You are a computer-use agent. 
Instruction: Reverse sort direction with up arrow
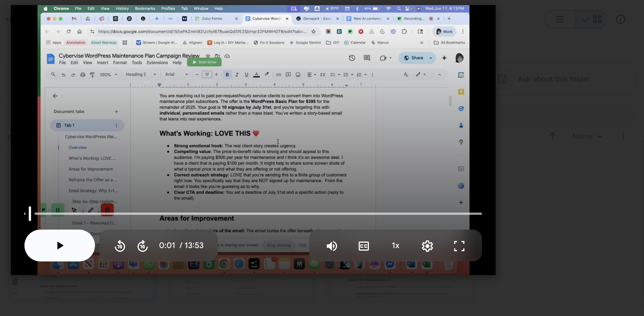coord(552,136)
